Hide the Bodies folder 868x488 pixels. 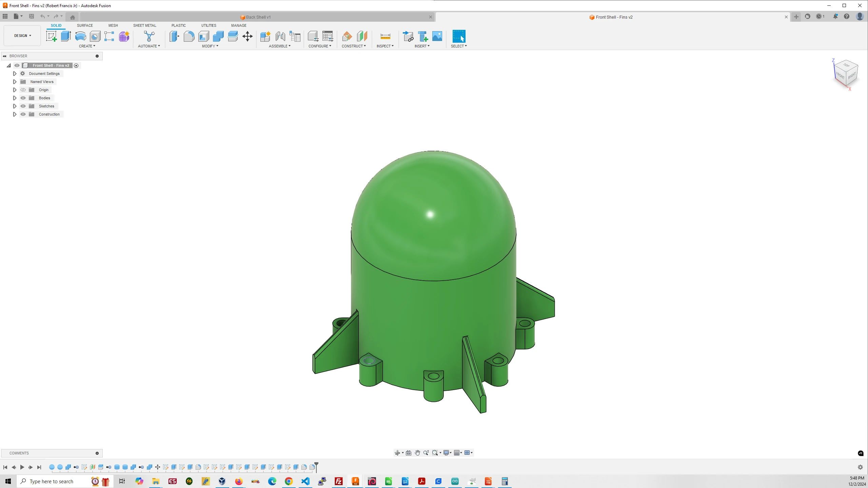23,98
